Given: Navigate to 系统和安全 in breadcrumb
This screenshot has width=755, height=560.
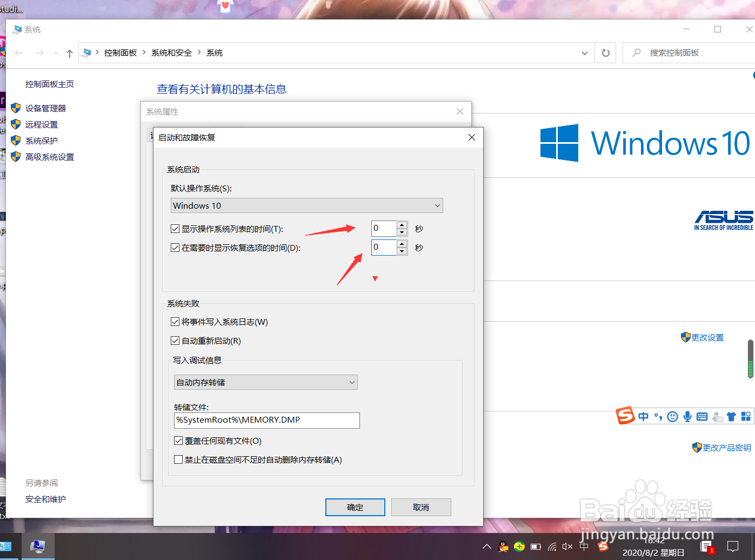Looking at the screenshot, I should coord(171,52).
